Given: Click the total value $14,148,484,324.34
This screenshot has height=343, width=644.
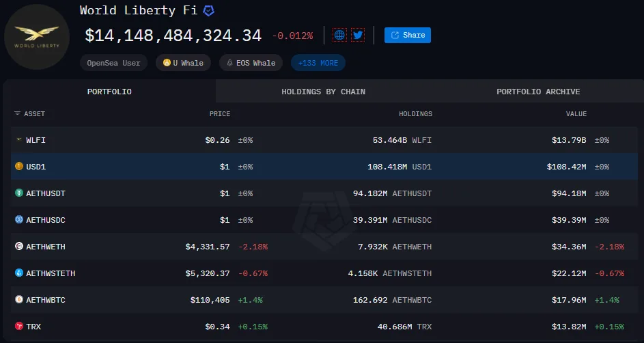Looking at the screenshot, I should coord(173,36).
